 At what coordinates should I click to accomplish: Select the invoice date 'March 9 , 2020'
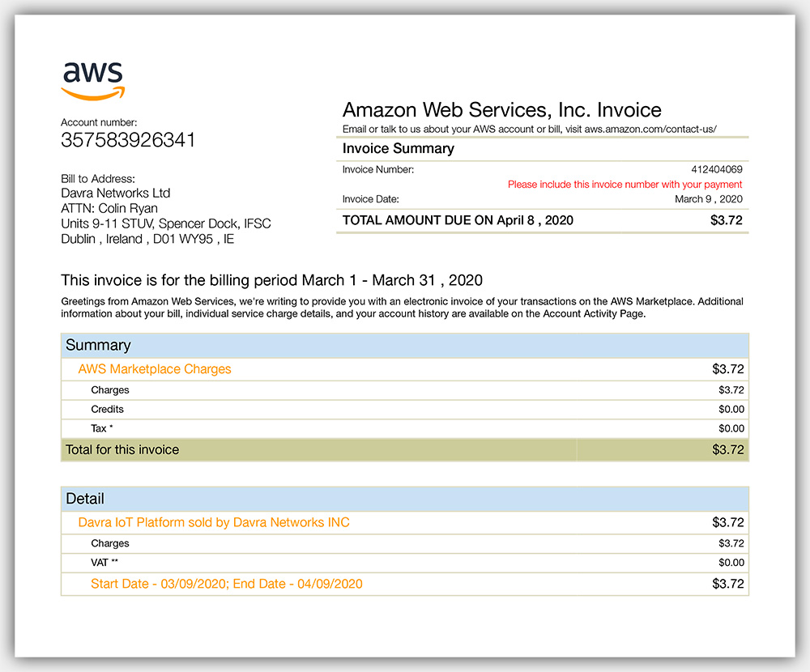point(708,199)
